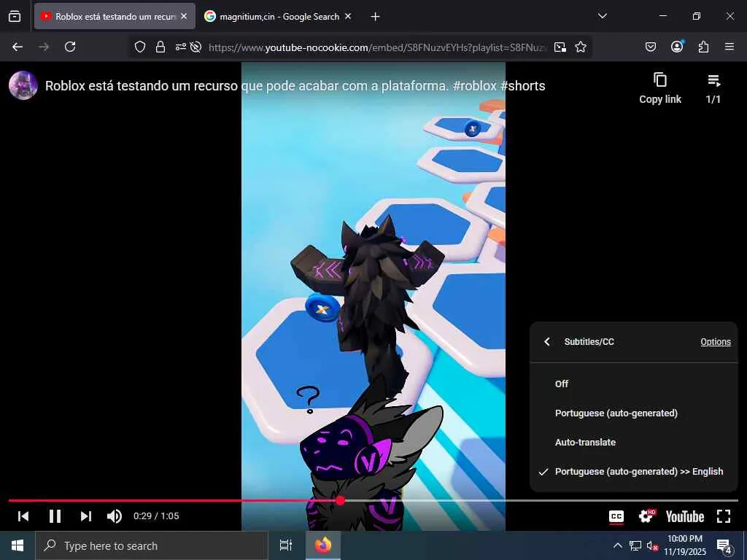Enter fullscreen mode
Screen dimensions: 747x560
click(724, 516)
